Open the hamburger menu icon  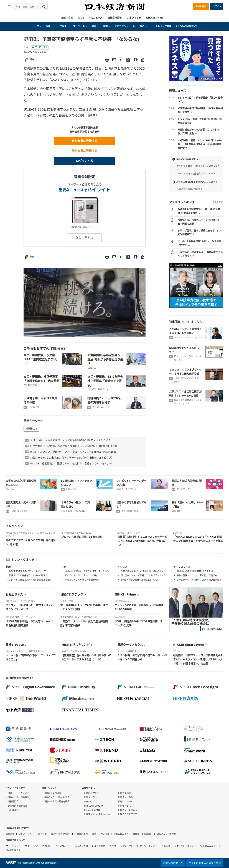[9, 7]
